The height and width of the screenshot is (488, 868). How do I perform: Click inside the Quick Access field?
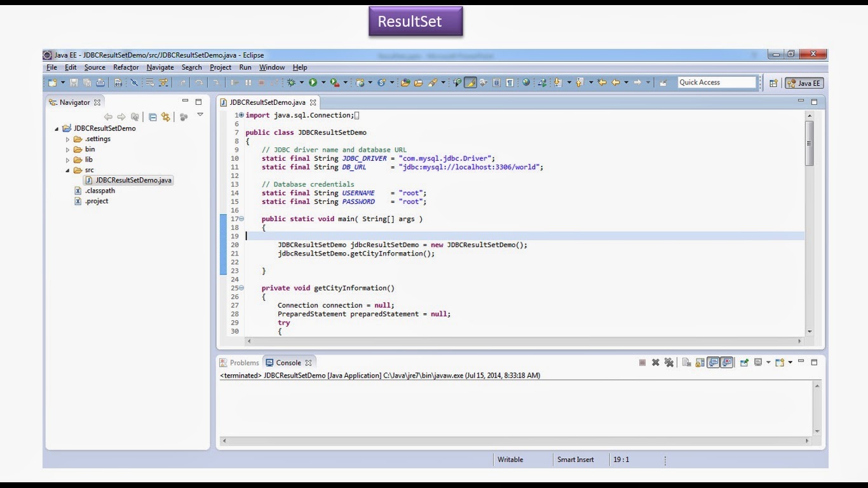click(717, 82)
